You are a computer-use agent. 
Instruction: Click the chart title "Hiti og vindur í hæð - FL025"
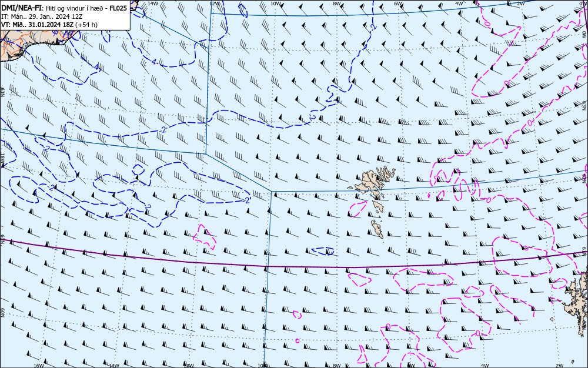[x=87, y=8]
